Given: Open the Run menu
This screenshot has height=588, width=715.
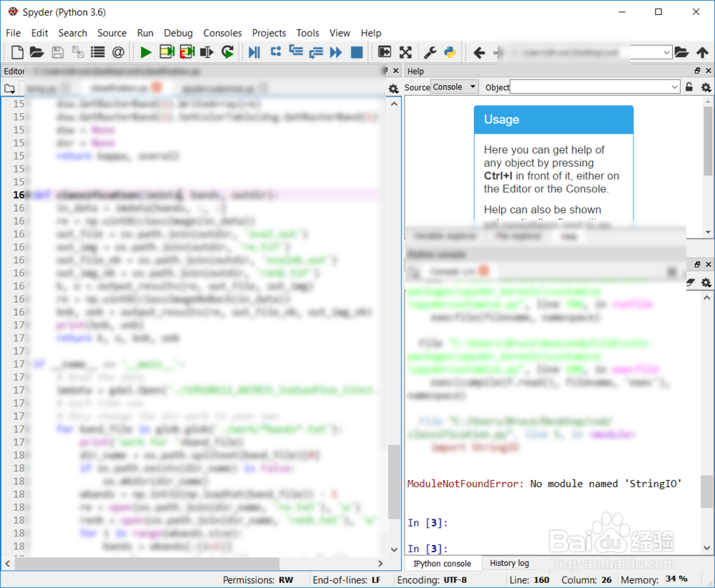Looking at the screenshot, I should pos(145,33).
